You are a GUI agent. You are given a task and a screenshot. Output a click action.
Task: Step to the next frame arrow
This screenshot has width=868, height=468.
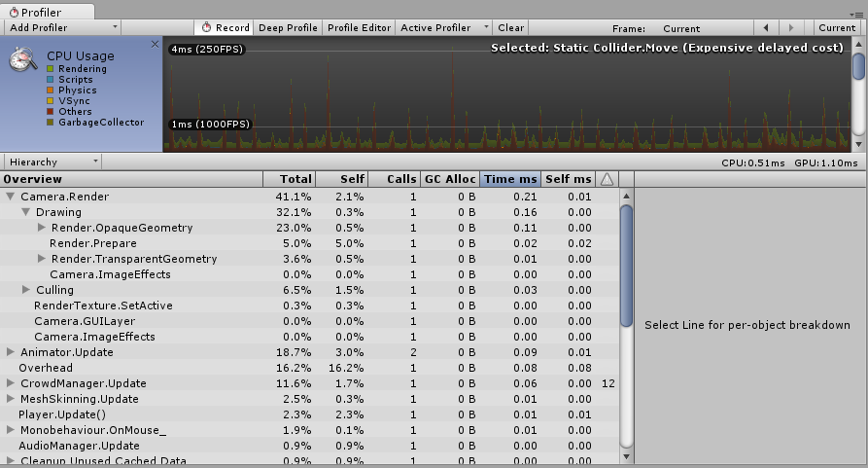coord(791,27)
